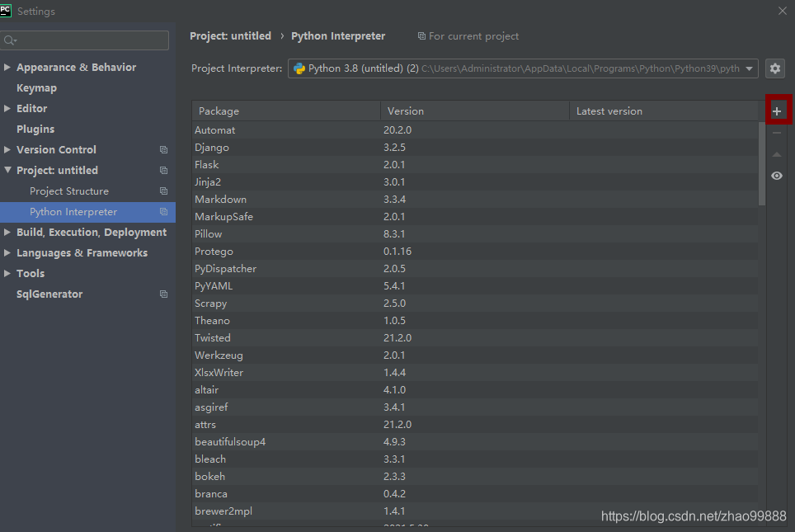Close the Settings dialog
This screenshot has height=532, width=795.
coord(783,11)
